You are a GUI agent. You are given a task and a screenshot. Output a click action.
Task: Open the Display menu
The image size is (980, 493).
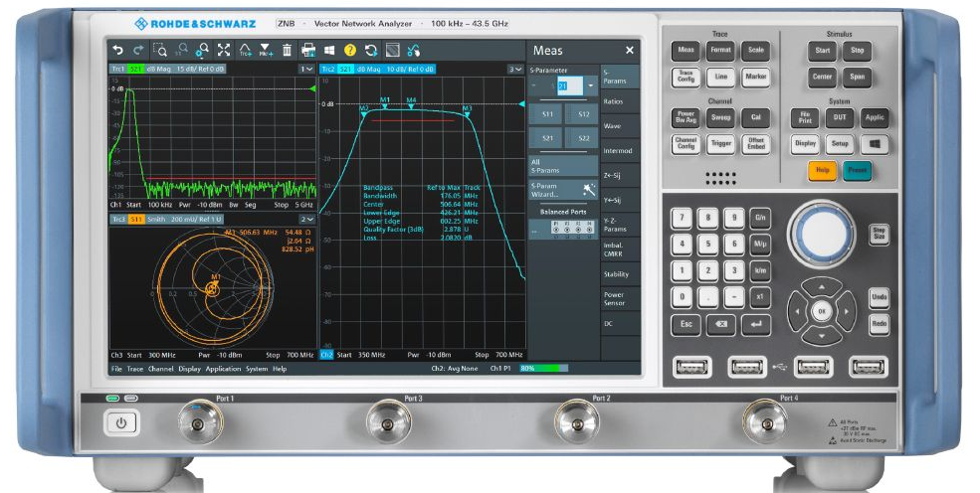(x=189, y=369)
